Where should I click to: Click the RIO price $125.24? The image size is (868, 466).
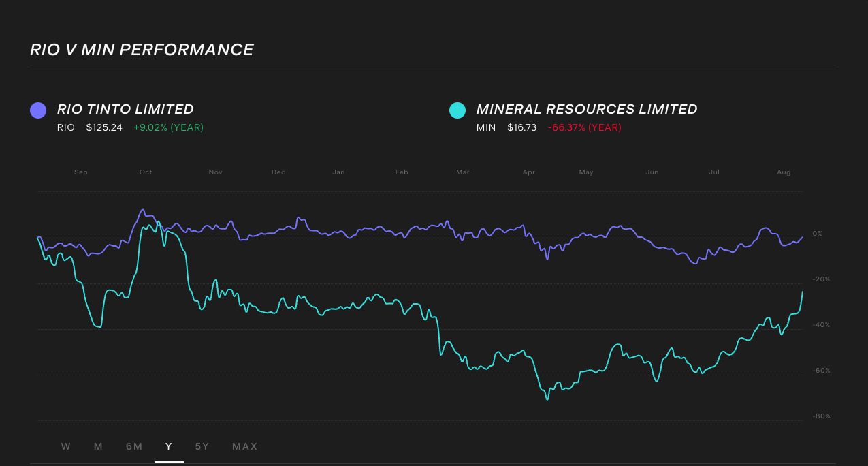[104, 127]
